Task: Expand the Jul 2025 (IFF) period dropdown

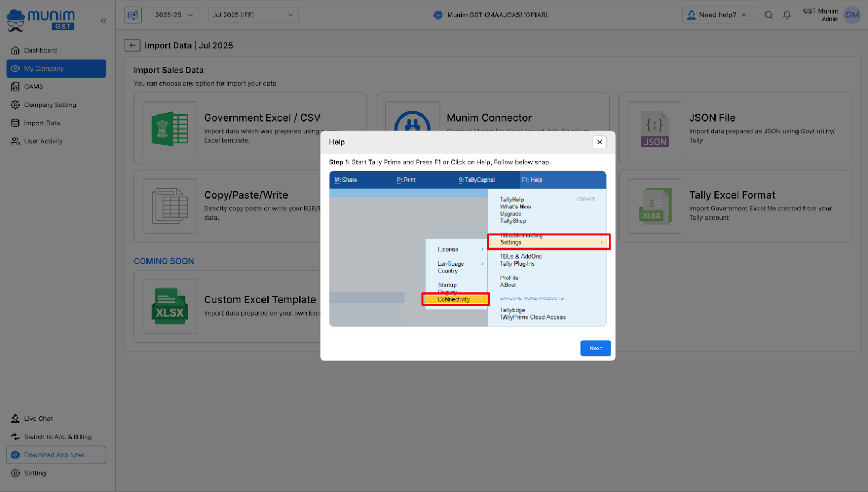Action: tap(253, 15)
